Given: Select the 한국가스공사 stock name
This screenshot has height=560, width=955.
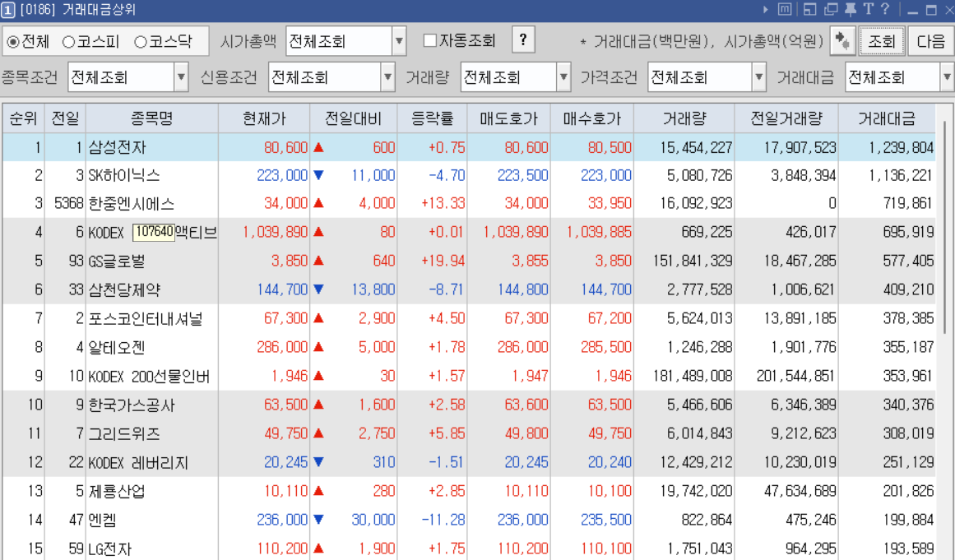Looking at the screenshot, I should 132,405.
